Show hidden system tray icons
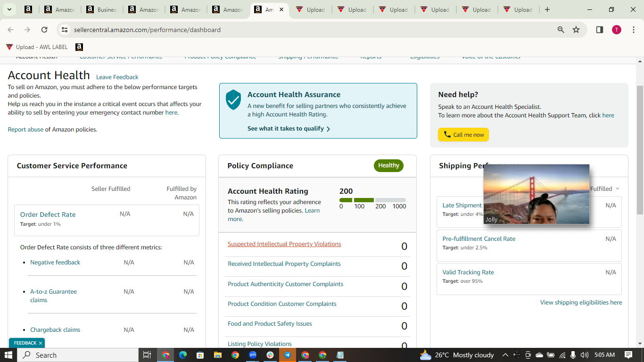644x362 pixels. click(505, 355)
